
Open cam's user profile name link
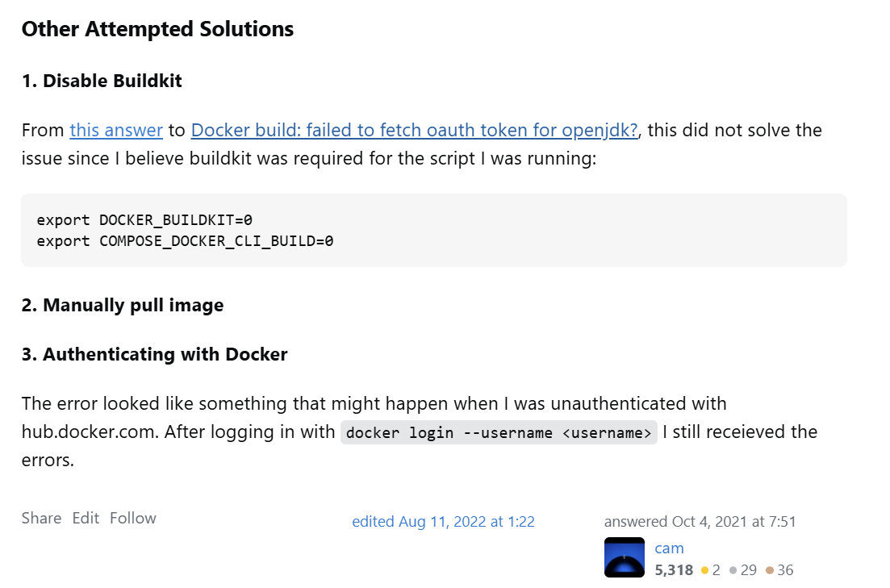(x=669, y=548)
